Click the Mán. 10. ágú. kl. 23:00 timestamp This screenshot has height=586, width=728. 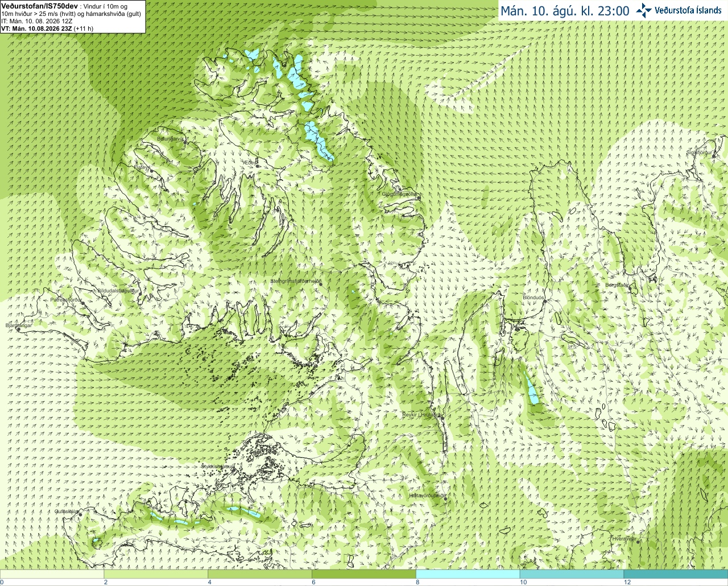coord(565,11)
